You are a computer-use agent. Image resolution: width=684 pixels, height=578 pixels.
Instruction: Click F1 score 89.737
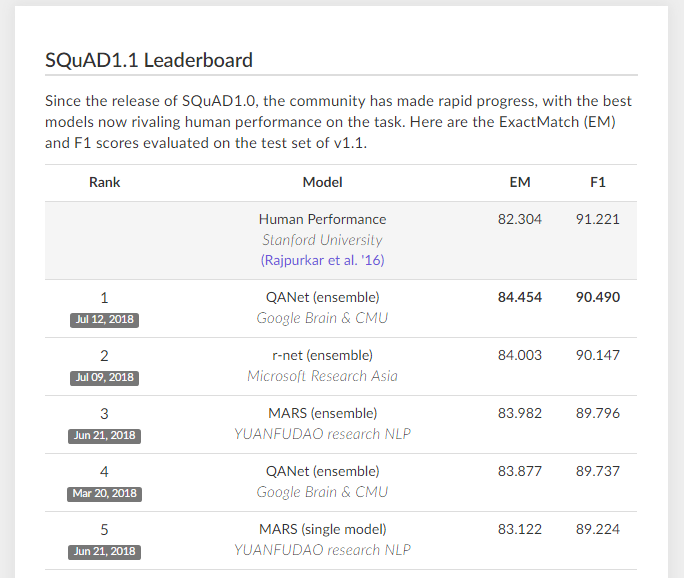click(x=598, y=472)
